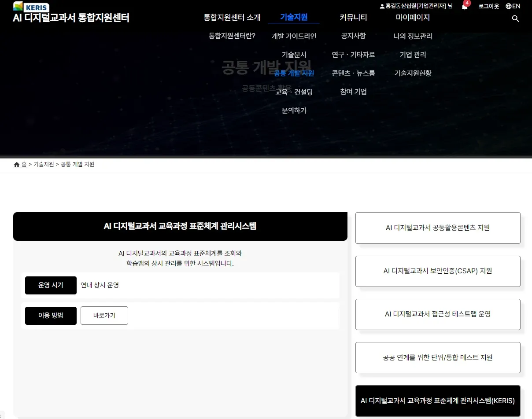532x419 pixels.
Task: Select 콘텐츠 · 뉴스룸 submenu item
Action: (x=353, y=73)
